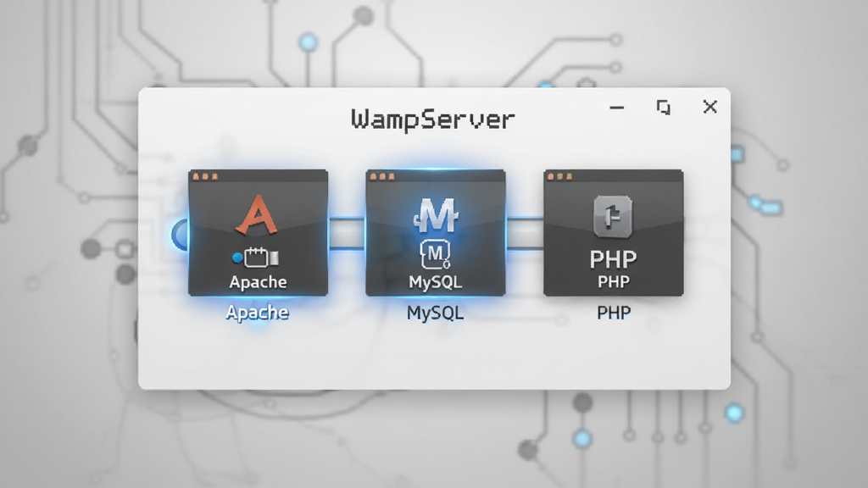This screenshot has height=488, width=868.
Task: Open the Apache service tile
Action: click(258, 233)
